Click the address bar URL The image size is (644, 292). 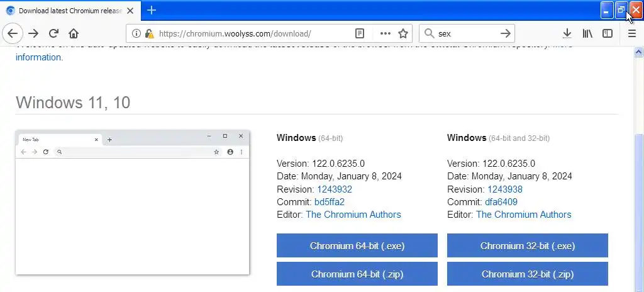(x=235, y=33)
